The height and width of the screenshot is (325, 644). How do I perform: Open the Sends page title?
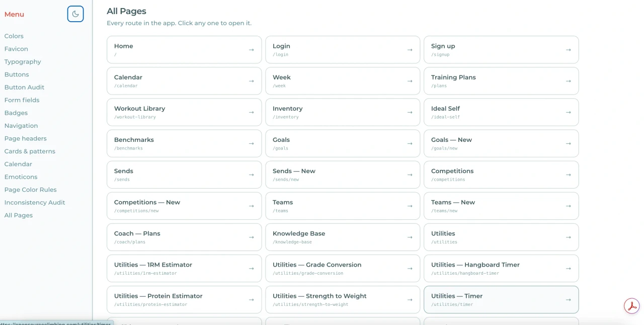pyautogui.click(x=124, y=171)
